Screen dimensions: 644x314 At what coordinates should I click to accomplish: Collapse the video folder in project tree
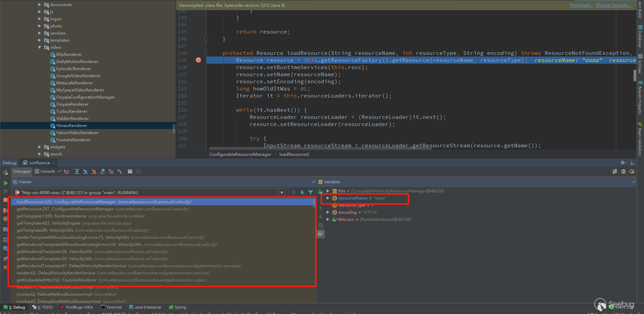[40, 47]
